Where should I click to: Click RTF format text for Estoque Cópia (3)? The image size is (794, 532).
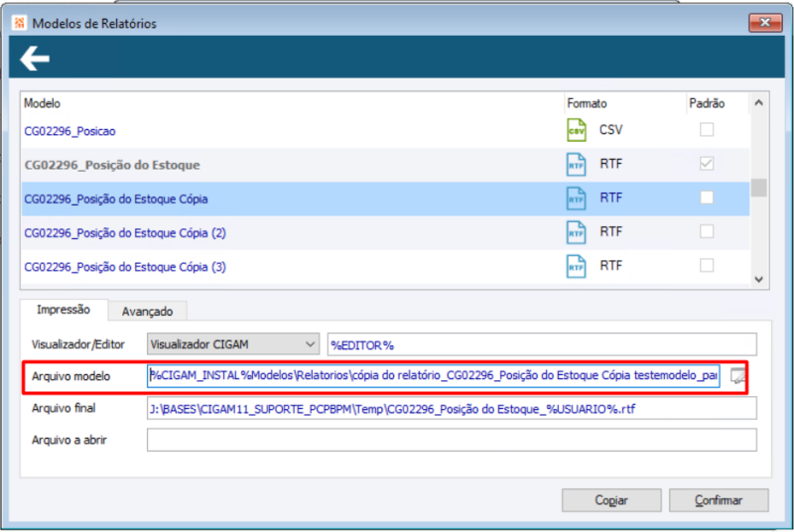[611, 266]
